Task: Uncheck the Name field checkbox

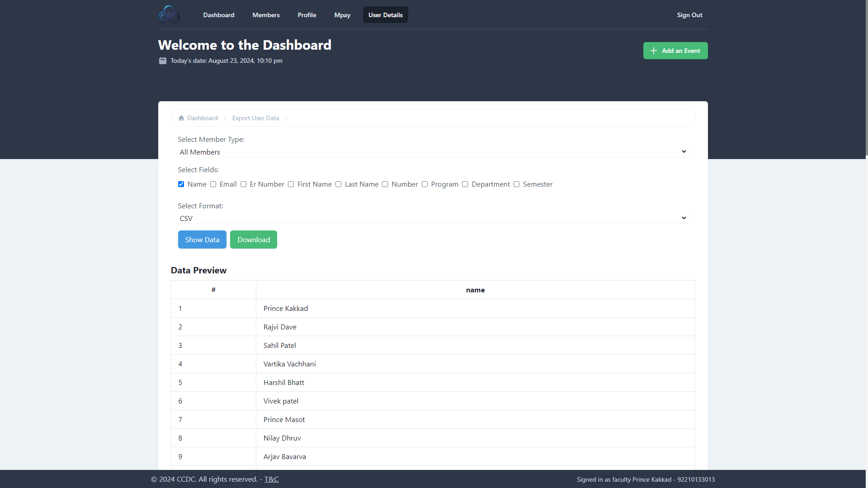Action: (181, 184)
